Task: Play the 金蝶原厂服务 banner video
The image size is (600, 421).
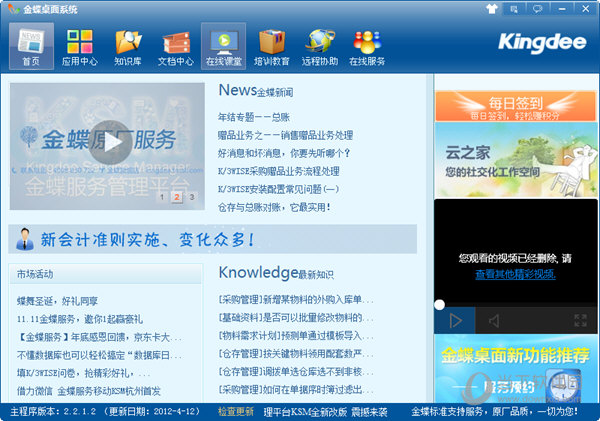Action: click(110, 142)
